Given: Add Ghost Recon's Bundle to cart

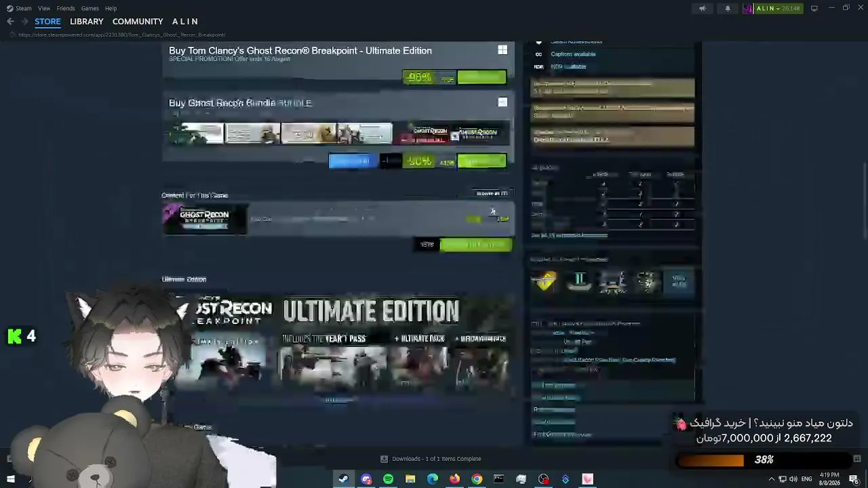Looking at the screenshot, I should (481, 161).
